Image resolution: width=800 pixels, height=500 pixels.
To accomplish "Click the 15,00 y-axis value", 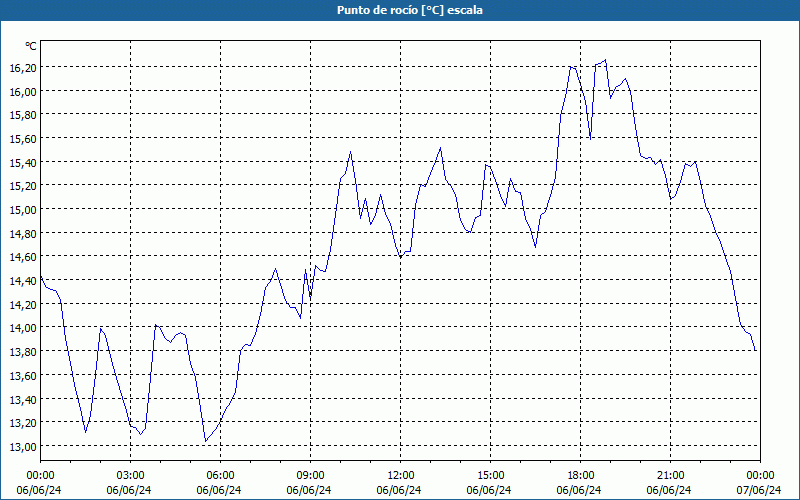I will pos(23,210).
